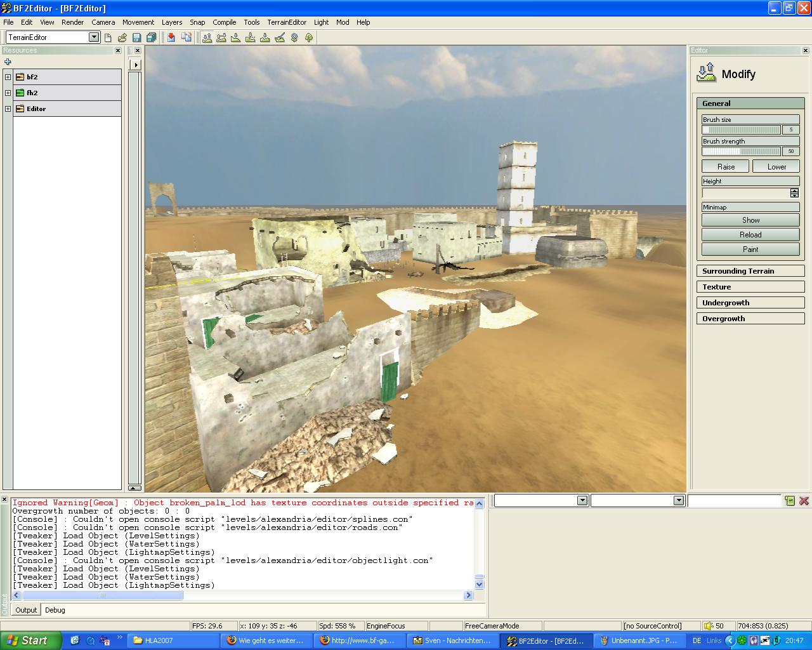Click the Save icon in the toolbar

coord(136,37)
